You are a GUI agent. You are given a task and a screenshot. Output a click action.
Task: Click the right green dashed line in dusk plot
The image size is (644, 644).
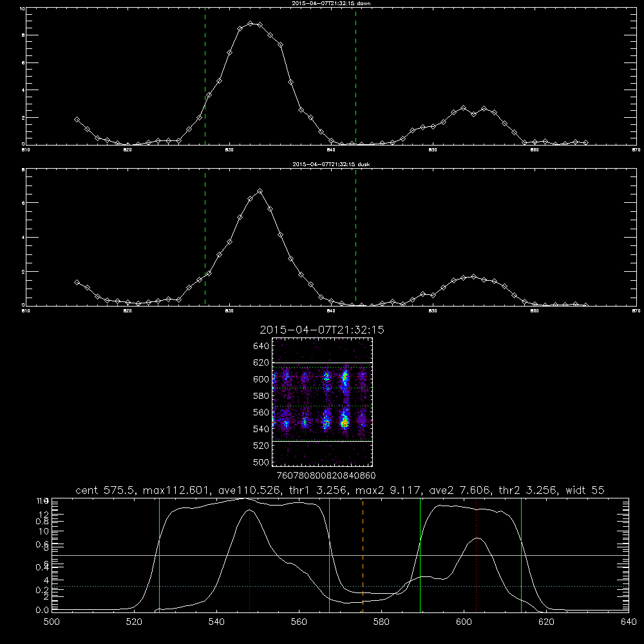click(355, 238)
